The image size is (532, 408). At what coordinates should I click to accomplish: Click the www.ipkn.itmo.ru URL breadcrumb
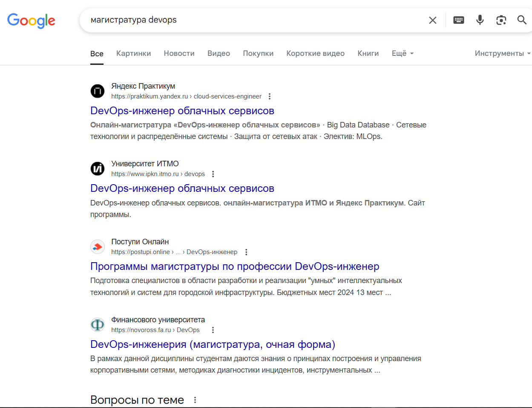158,174
